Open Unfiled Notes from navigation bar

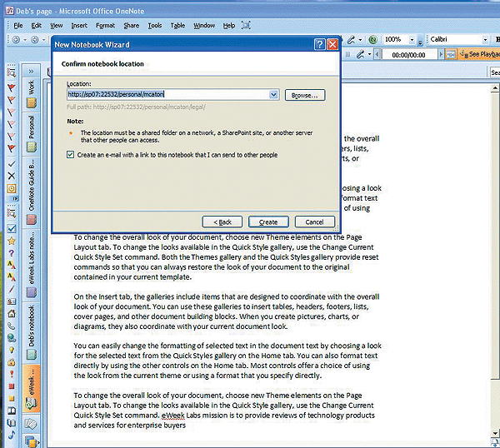[31, 424]
